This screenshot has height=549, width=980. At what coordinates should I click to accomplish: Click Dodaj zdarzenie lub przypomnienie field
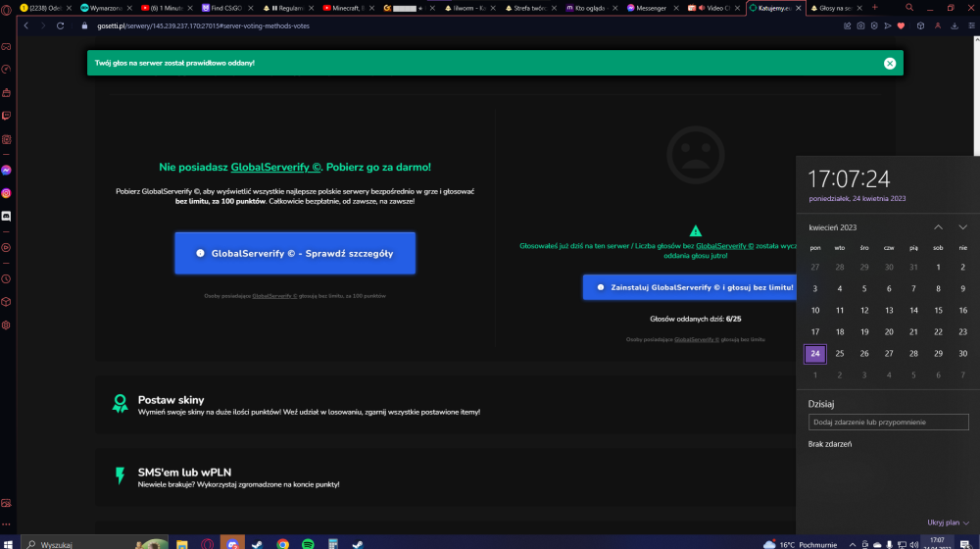pos(888,423)
